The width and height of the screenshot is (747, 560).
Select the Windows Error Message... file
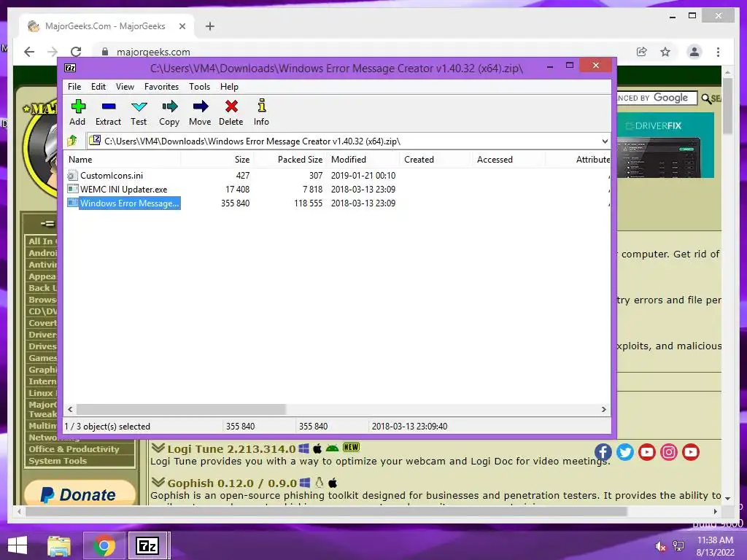130,203
